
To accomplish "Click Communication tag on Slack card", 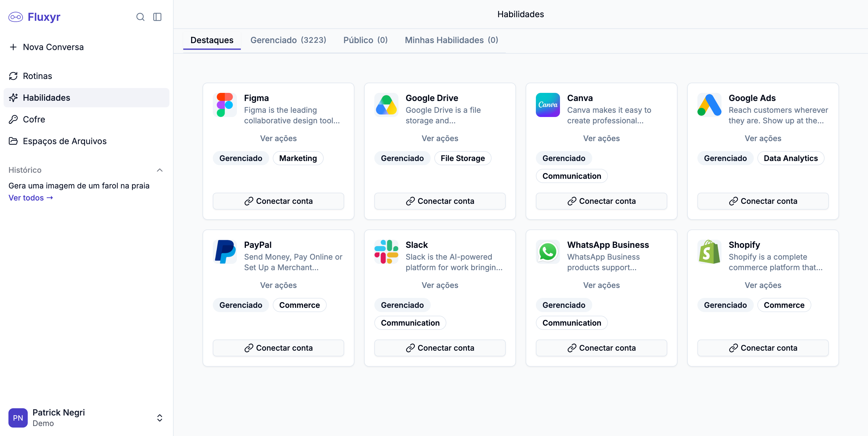I will coord(410,323).
